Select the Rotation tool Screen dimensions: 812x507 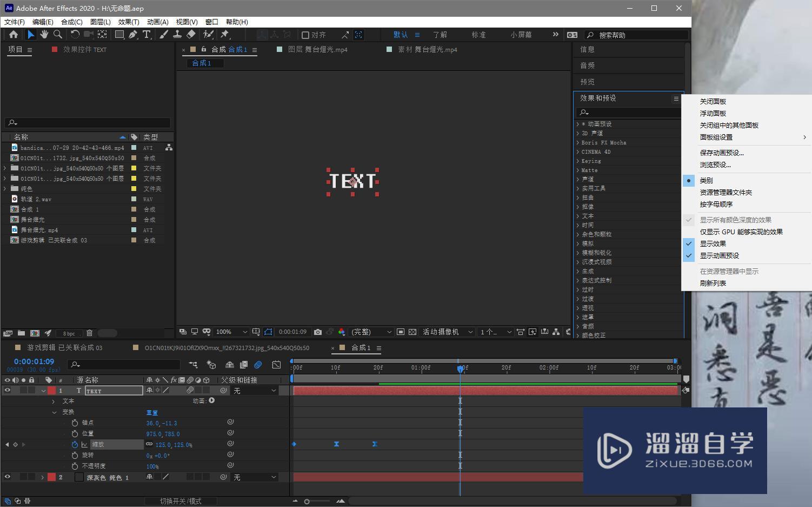coord(75,35)
